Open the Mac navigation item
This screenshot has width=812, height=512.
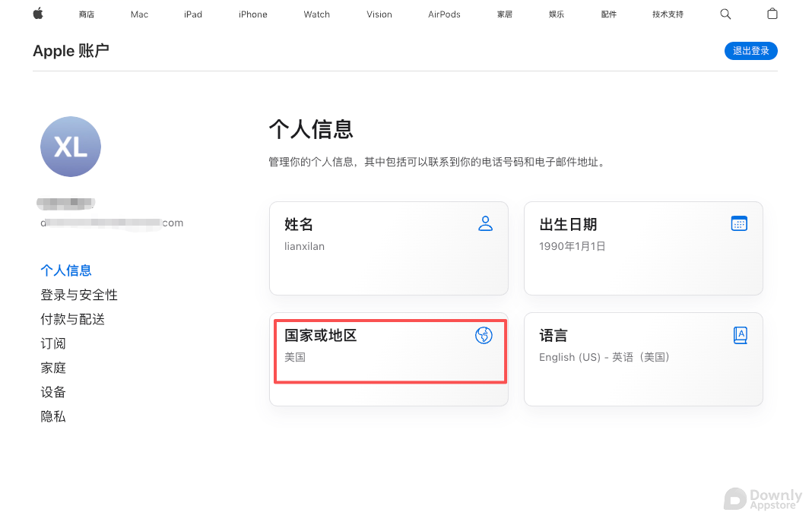click(139, 14)
